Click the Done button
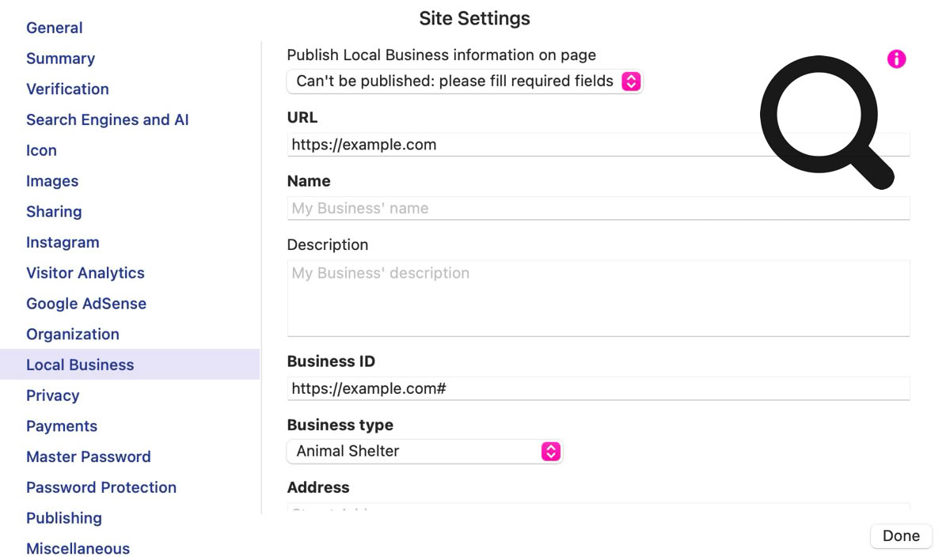The image size is (950, 560). (901, 536)
